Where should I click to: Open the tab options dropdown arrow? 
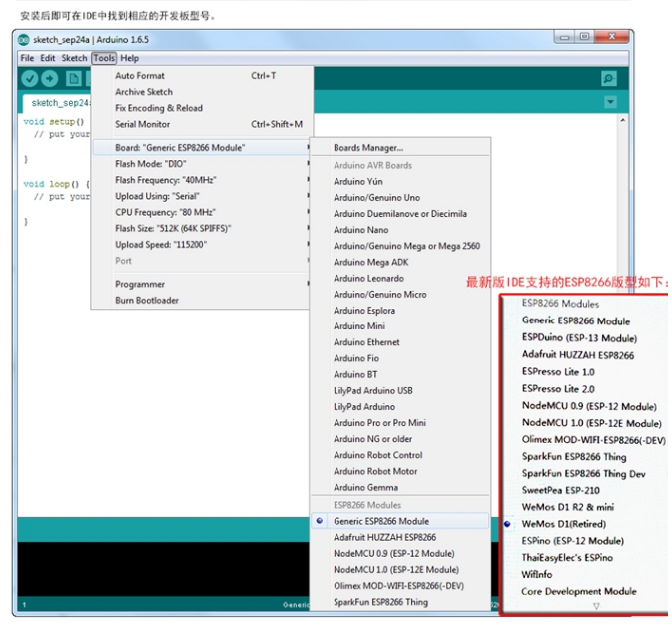click(610, 102)
